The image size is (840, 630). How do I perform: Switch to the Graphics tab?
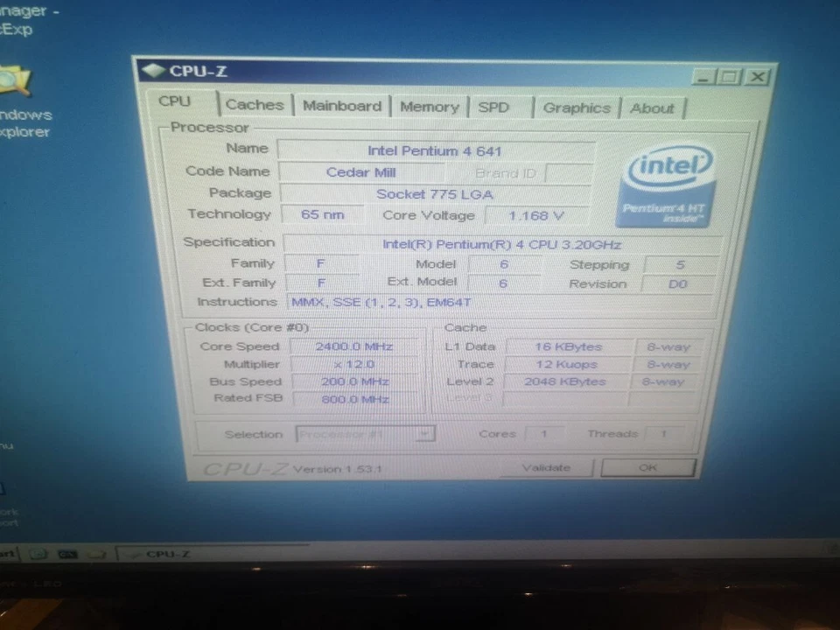pos(576,108)
